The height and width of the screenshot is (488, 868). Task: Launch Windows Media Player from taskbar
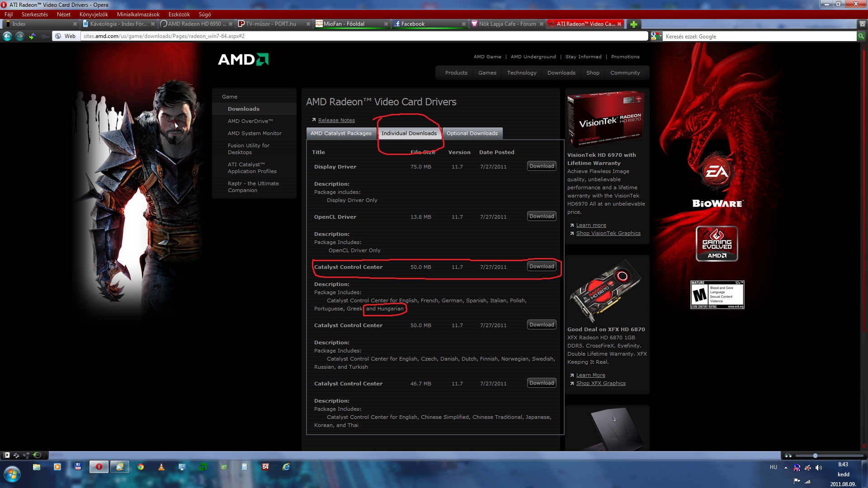[x=57, y=467]
